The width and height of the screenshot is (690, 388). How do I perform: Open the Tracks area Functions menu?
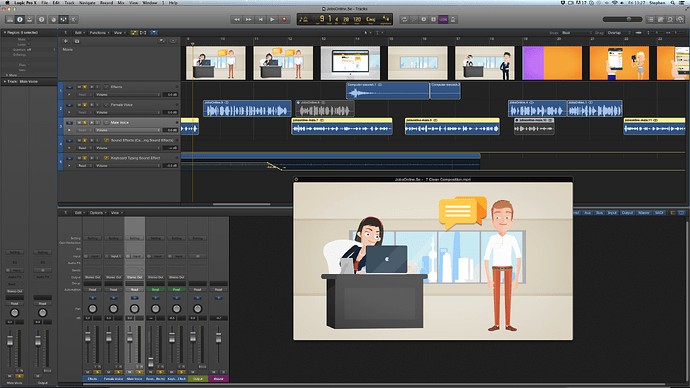click(99, 33)
